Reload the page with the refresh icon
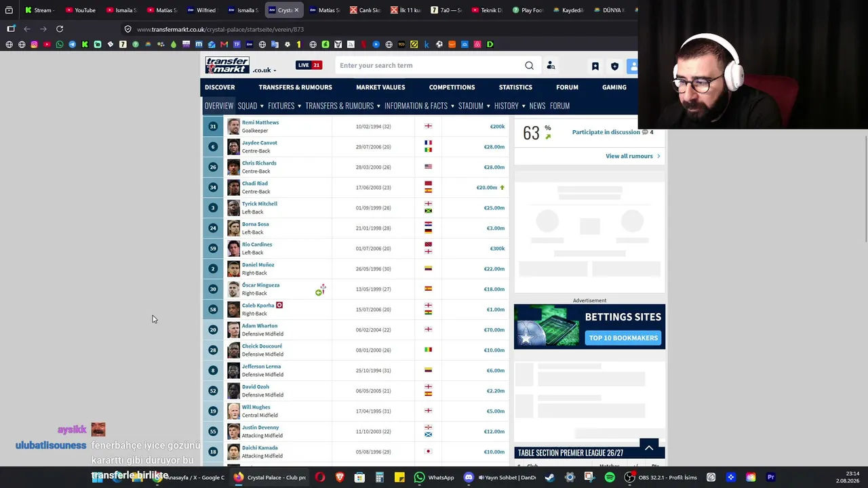 pyautogui.click(x=60, y=29)
